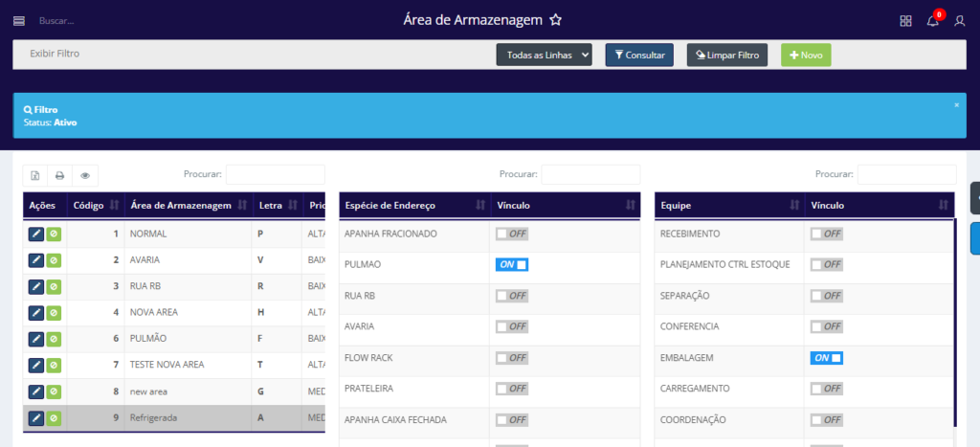Click the Consultar button
Viewport: 980px width, 447px height.
[639, 56]
